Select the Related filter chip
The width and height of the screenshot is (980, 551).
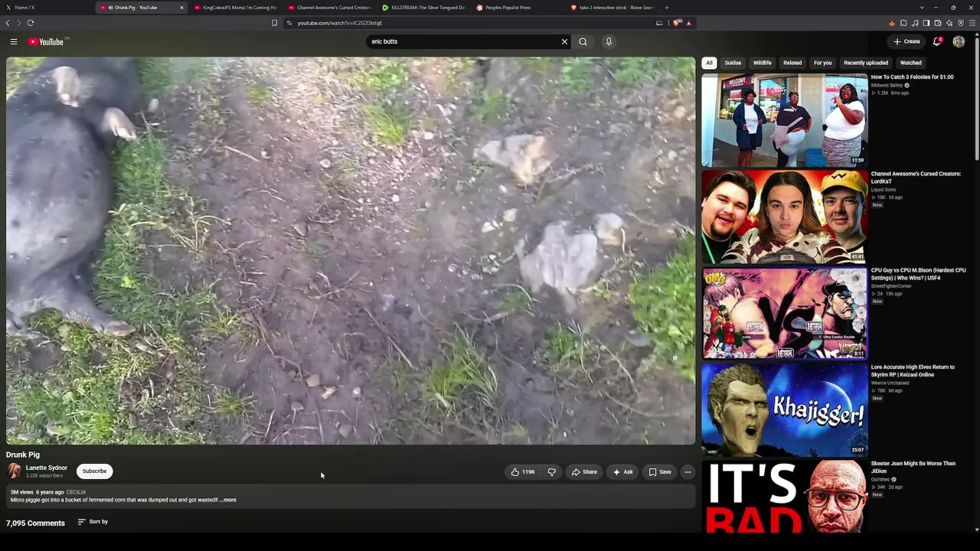792,63
